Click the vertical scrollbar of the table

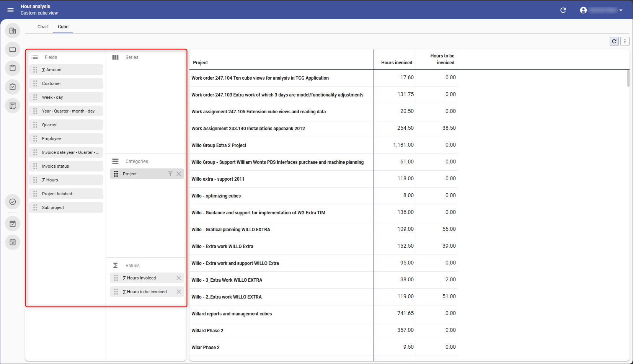tap(628, 78)
